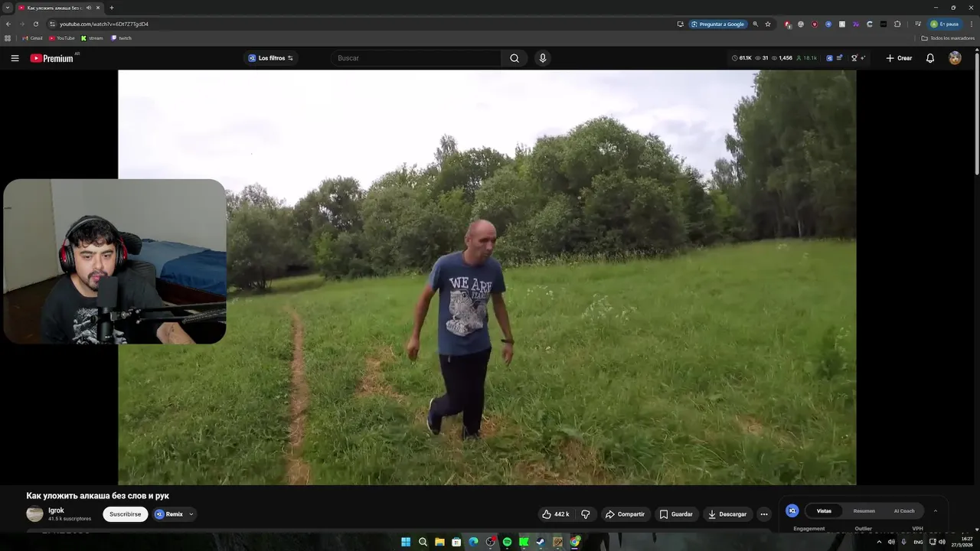Switch to AI Coach tab
The image size is (980, 551).
pyautogui.click(x=904, y=510)
